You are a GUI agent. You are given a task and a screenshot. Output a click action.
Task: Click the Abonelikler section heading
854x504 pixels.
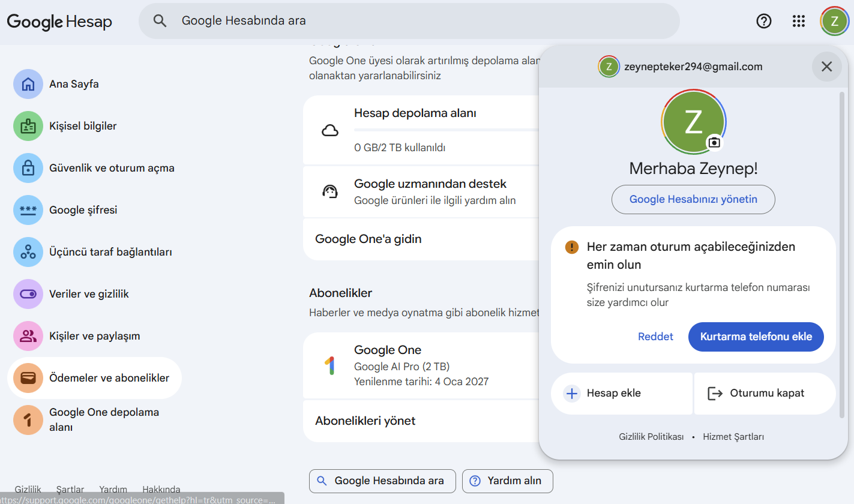(341, 293)
